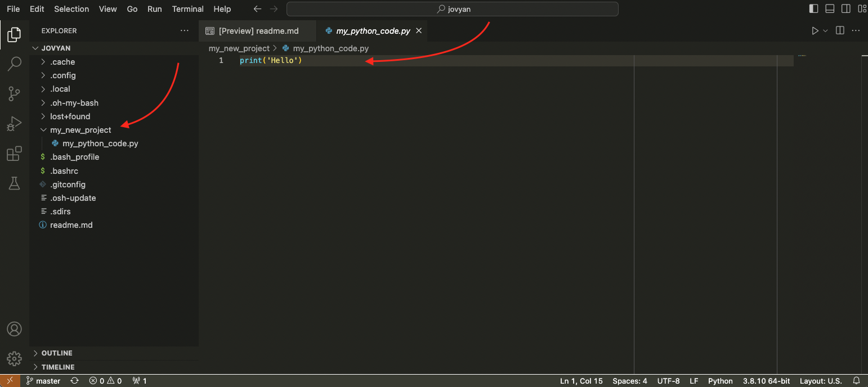Expand the .local folder

click(114, 89)
